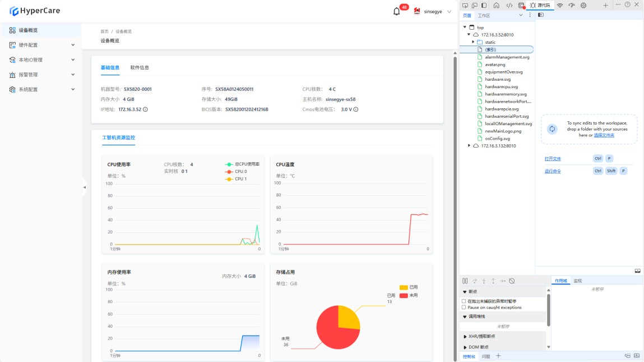644x362 pixels.
Task: Click the 选择文件夹 link
Action: pyautogui.click(x=604, y=135)
